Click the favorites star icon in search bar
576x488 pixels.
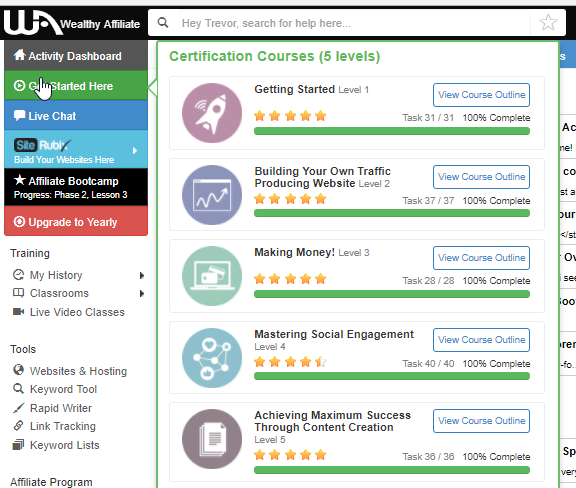pyautogui.click(x=548, y=23)
